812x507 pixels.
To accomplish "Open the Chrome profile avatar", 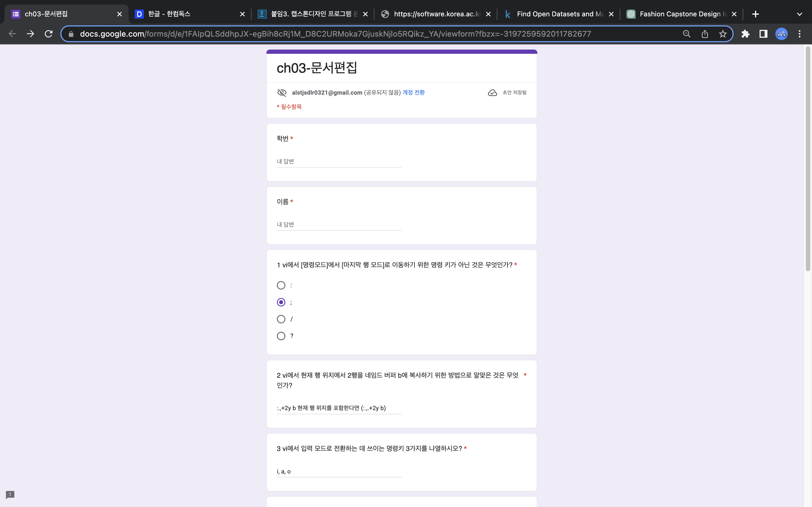I will click(782, 34).
